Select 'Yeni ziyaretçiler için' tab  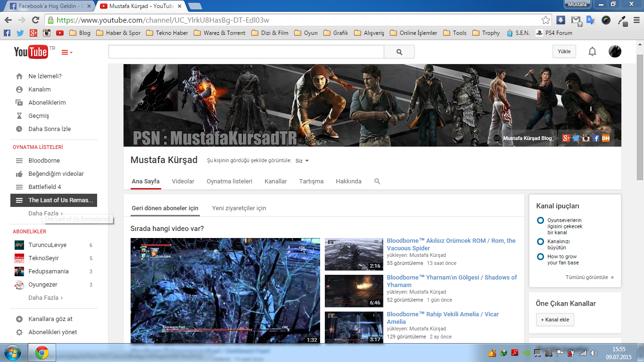point(239,208)
